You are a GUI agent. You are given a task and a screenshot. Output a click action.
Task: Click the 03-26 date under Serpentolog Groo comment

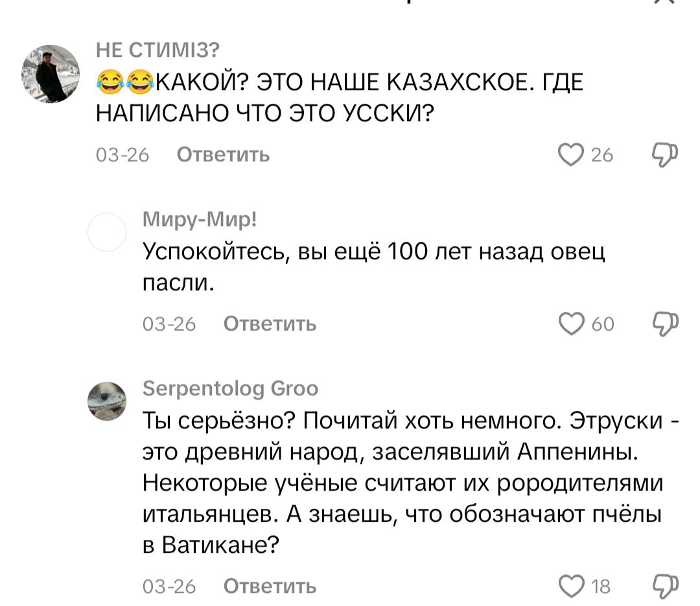(x=169, y=587)
